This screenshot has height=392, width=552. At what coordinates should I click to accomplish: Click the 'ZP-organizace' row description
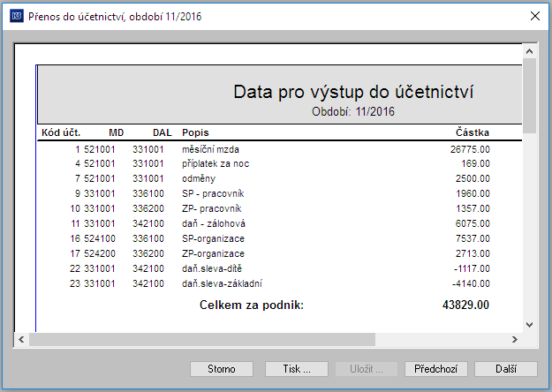[213, 253]
